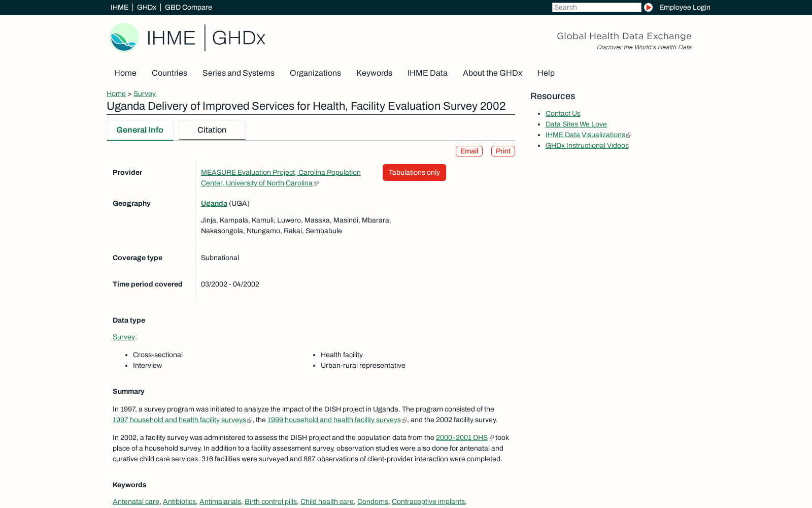Screen dimensions: 812x508
Task: Open the Countries menu
Action: click(170, 73)
